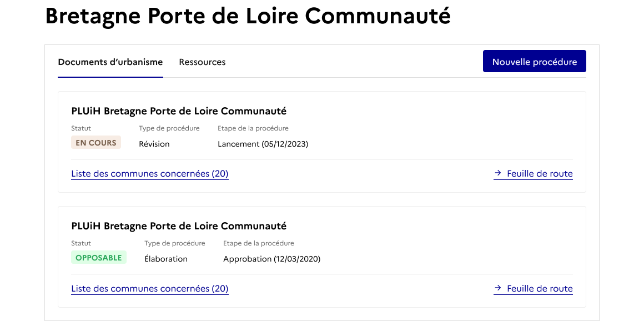Click arrow icon in the EN COURS card
Viewport: 644px width, 321px height.
[498, 173]
